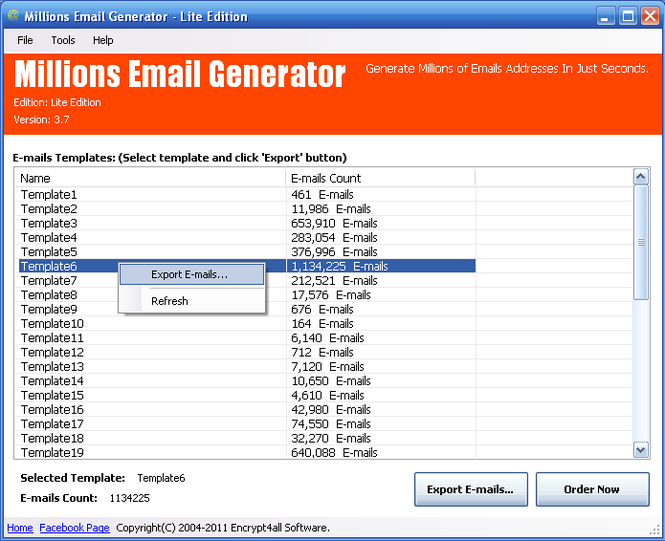Open the Facebook Page link
The height and width of the screenshot is (541, 665).
click(74, 528)
